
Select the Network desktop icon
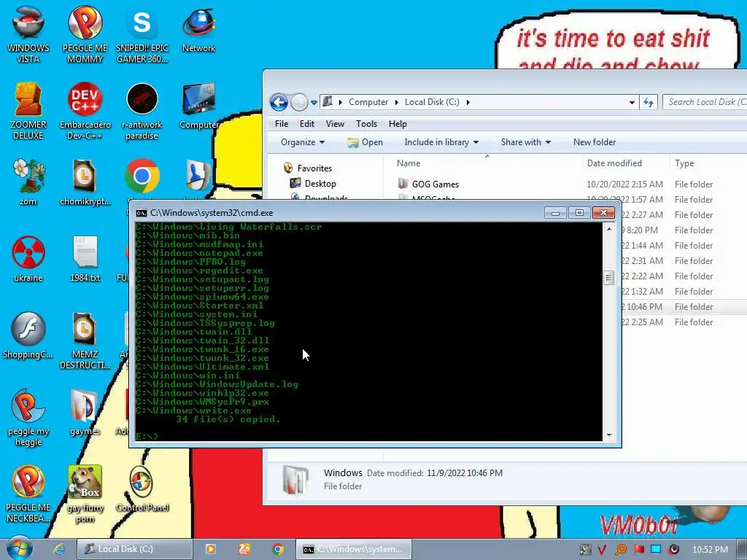pos(198,29)
